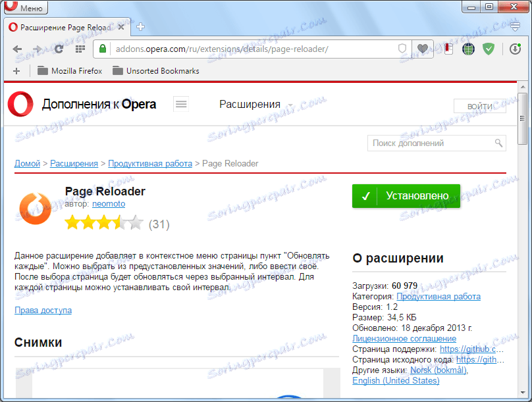Click the Загрузки: 60 979 text
The width and height of the screenshot is (532, 402).
pos(385,286)
